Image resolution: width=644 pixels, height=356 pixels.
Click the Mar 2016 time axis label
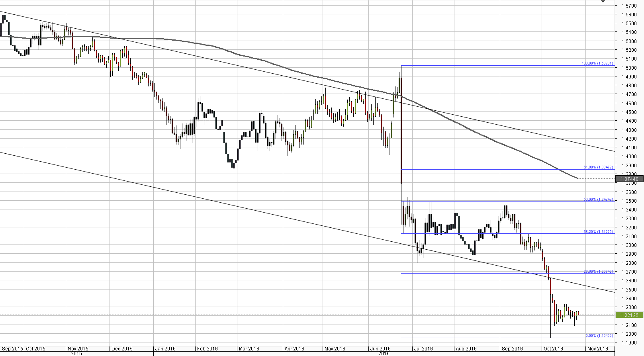[249, 349]
